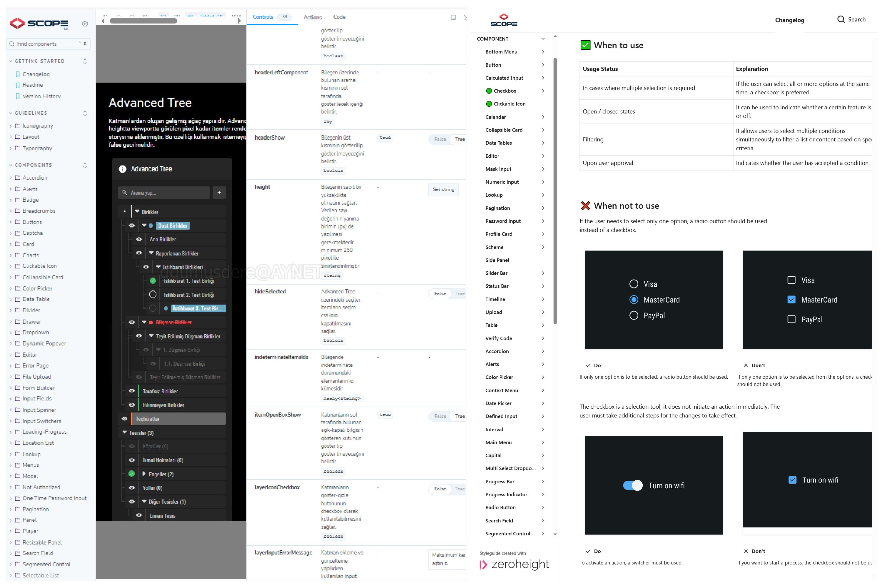Image resolution: width=882 pixels, height=588 pixels.
Task: Click the Find components search field
Action: tap(45, 44)
